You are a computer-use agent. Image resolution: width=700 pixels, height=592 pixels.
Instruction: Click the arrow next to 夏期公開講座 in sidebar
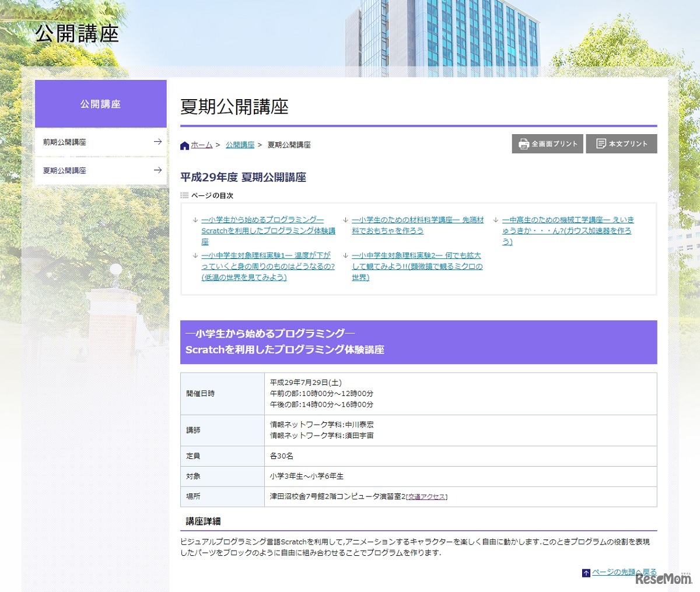[x=157, y=170]
